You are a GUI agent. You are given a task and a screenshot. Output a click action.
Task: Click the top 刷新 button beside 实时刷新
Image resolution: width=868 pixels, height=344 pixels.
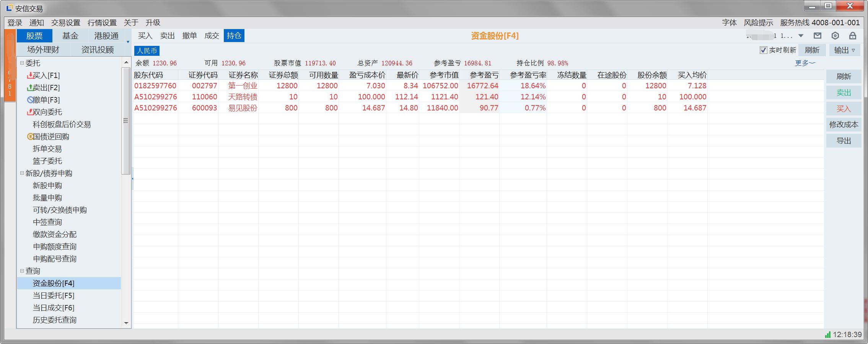(812, 50)
